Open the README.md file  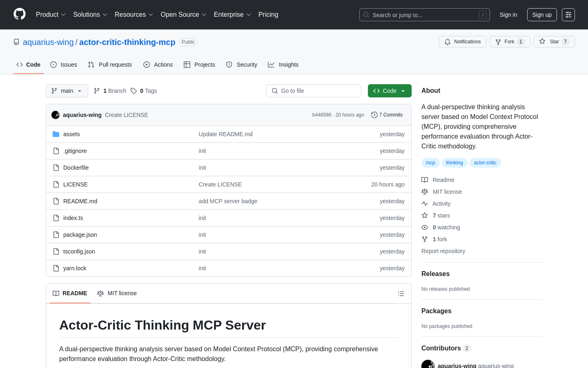point(80,201)
